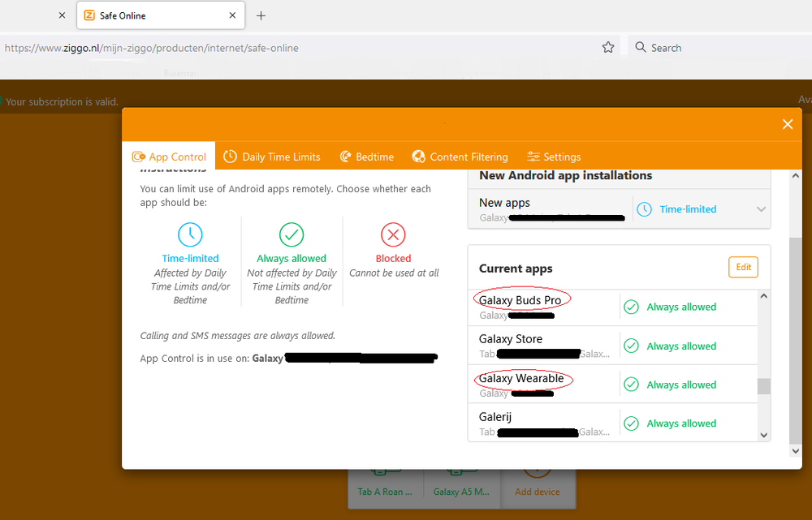Click the Current apps heading
This screenshot has width=812, height=520.
pos(516,269)
